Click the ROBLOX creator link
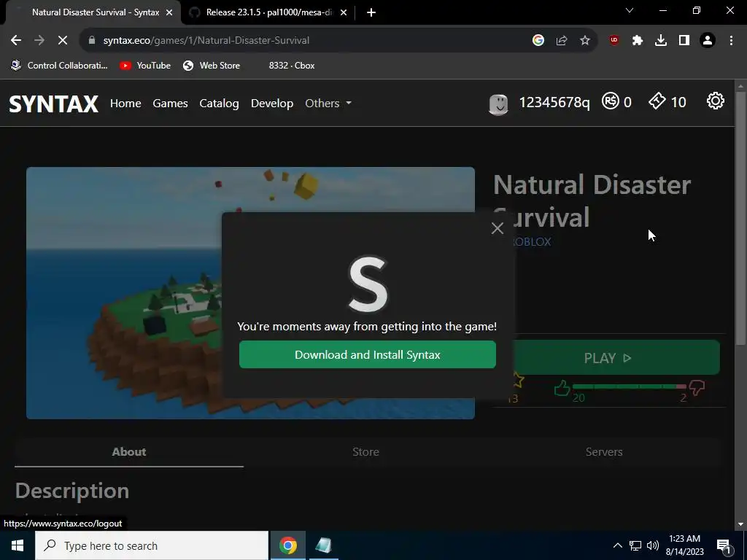 pos(531,242)
